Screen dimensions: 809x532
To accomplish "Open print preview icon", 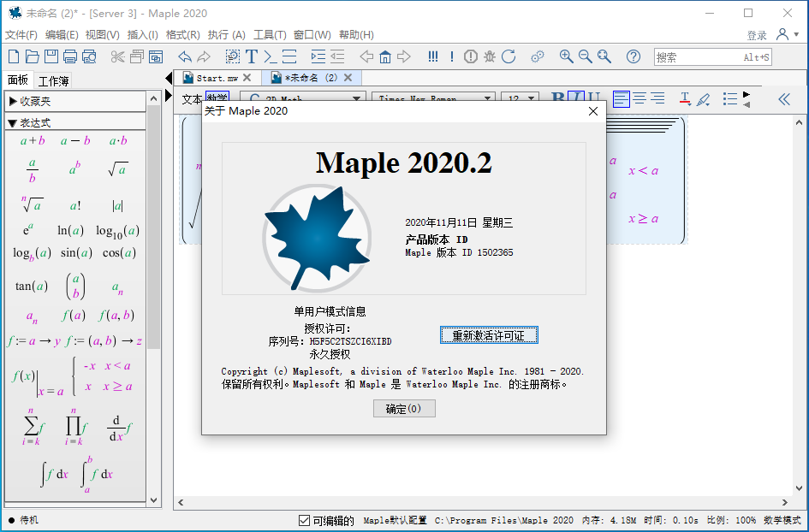I will 89,56.
